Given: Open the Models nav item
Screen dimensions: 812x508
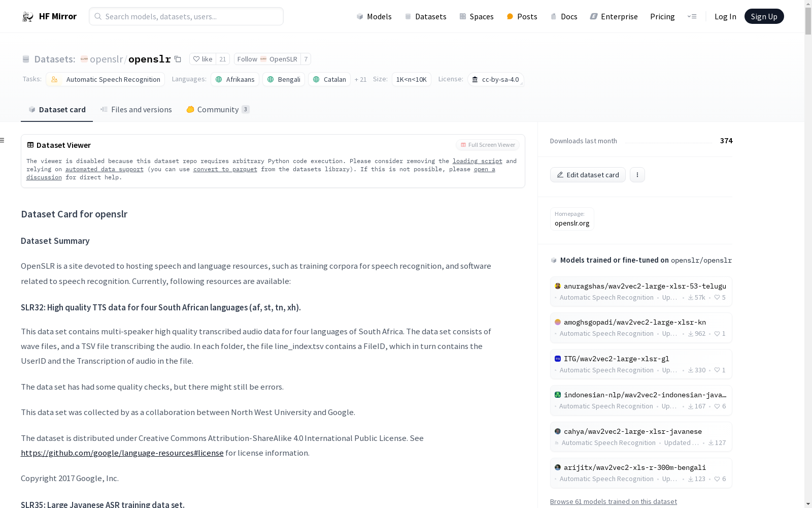Looking at the screenshot, I should (374, 17).
